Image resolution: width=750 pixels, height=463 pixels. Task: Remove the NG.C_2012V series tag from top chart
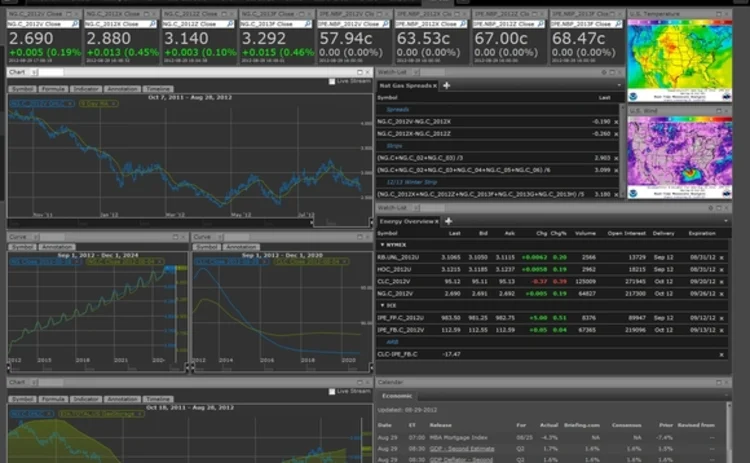point(70,103)
